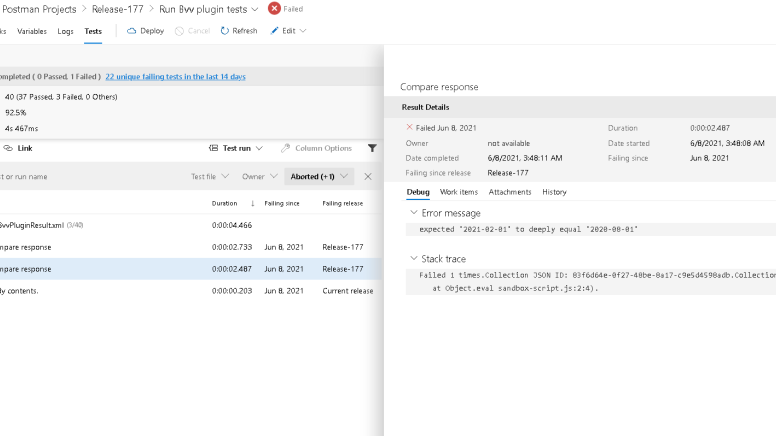Select Compare response row with 0:00:02.487
This screenshot has width=776, height=436.
191,269
